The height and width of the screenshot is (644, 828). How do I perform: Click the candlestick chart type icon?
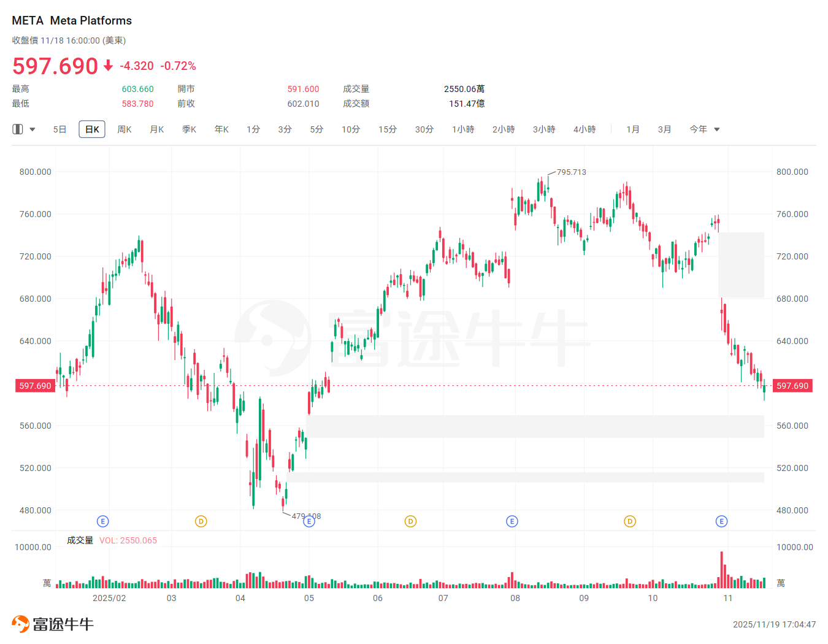click(x=18, y=129)
